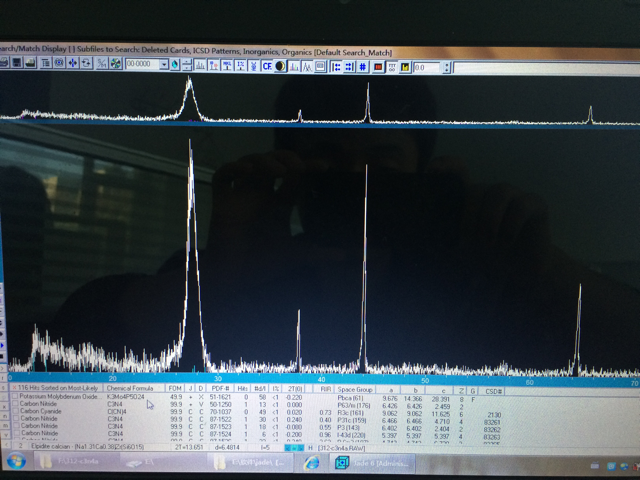640x480 pixels.
Task: Click the percent scaling toolbar icon
Action: point(102,64)
